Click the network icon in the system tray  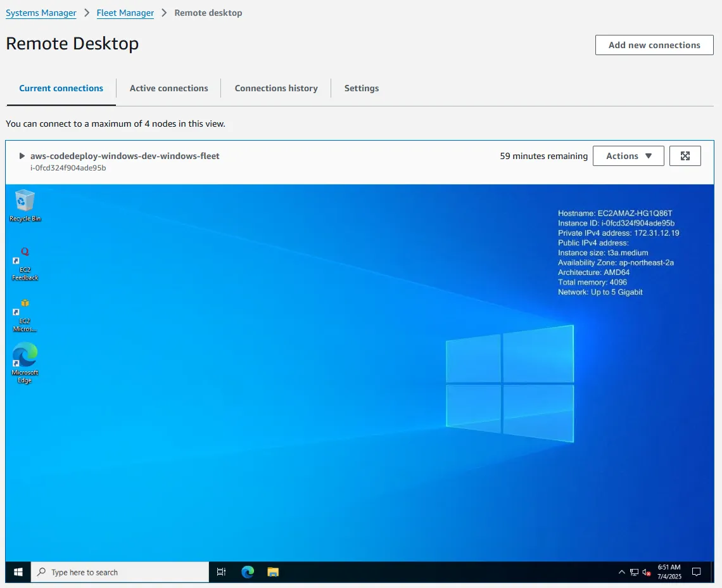point(633,572)
